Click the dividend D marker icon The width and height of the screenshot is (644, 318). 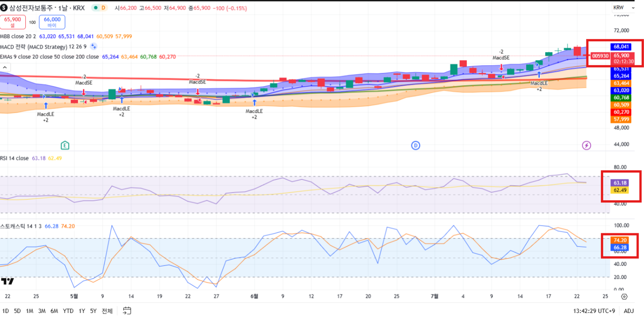pos(415,145)
